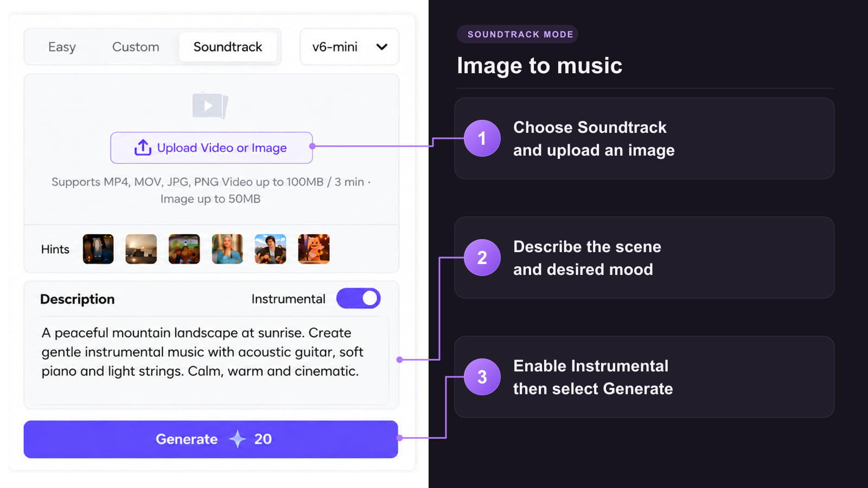Select the orange cartoon cat hint thumbnail
Viewport: 868px width, 488px height.
(x=314, y=249)
